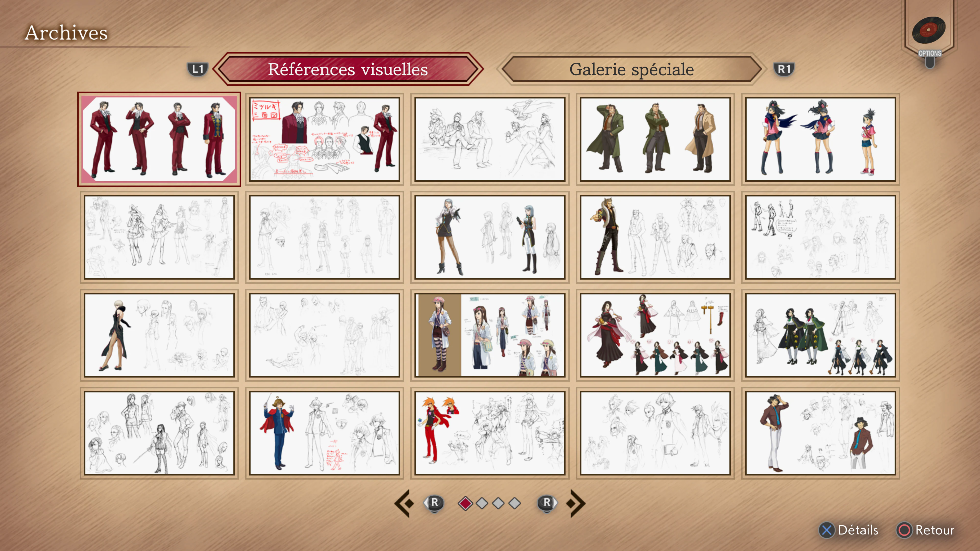Click the right R-stick icon near the page dots
The image size is (980, 551).
547,503
